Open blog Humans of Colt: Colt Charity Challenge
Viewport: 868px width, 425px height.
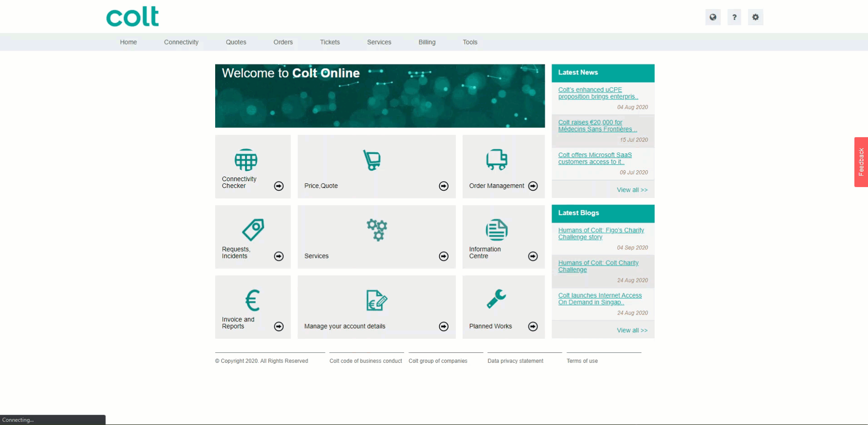(598, 266)
